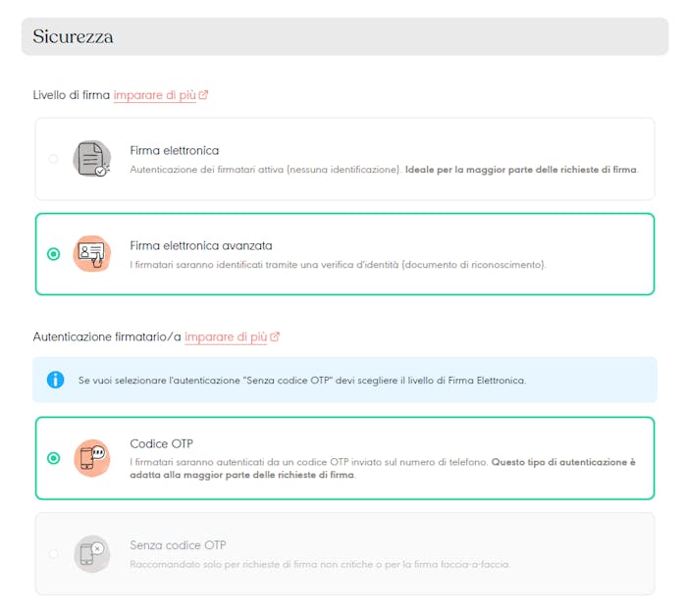The image size is (687, 616).
Task: Click the 'Sicurezza' section header
Action: pyautogui.click(x=344, y=36)
